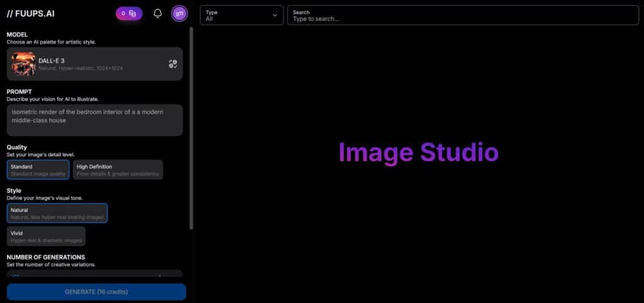Viewport: 644px width, 303px height.
Task: Click the NUMBER OF GENERATIONS label
Action: pos(46,258)
